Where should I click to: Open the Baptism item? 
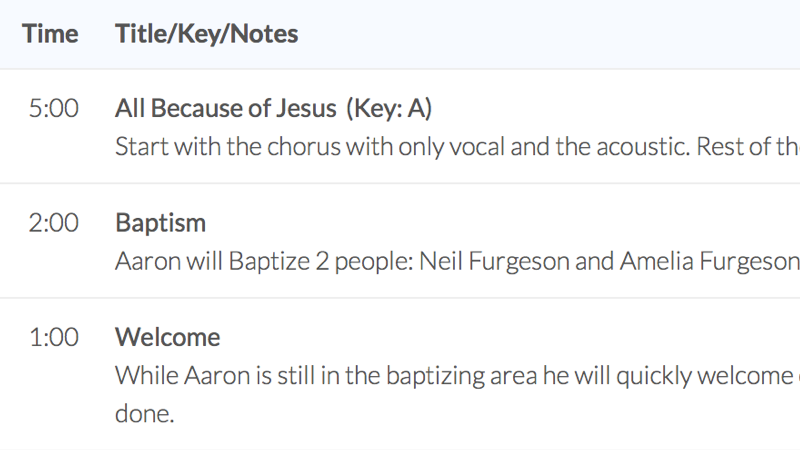point(160,223)
